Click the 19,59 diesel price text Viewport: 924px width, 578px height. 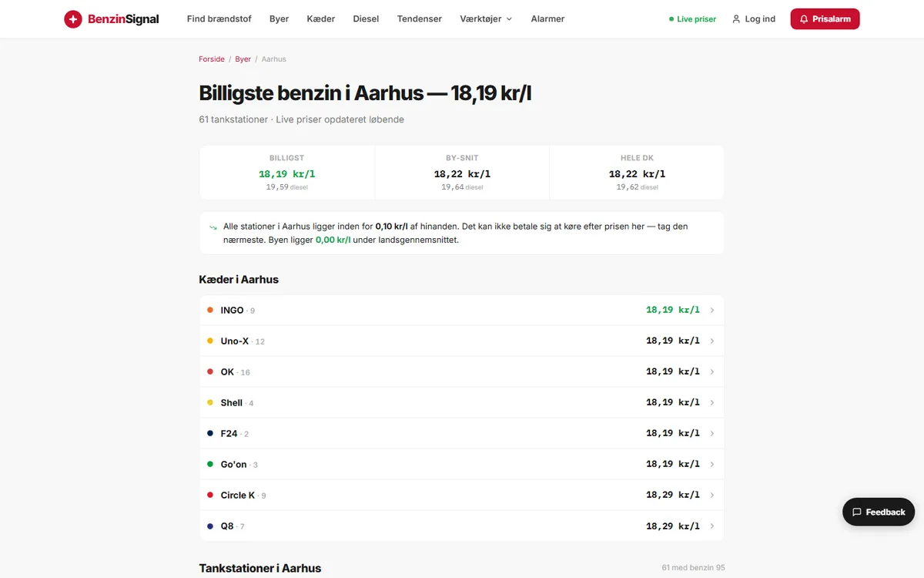(286, 187)
